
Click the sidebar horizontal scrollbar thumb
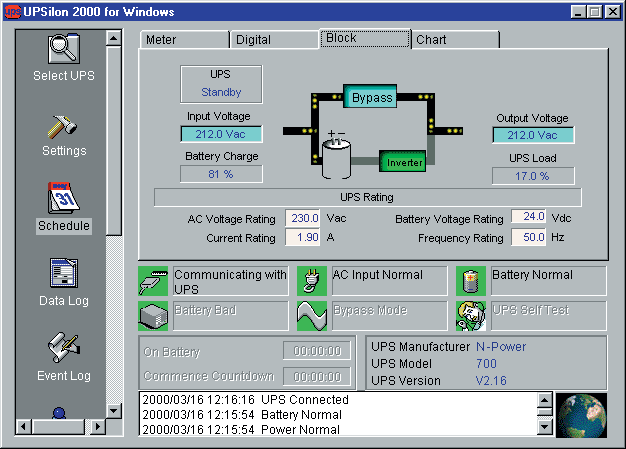58,427
